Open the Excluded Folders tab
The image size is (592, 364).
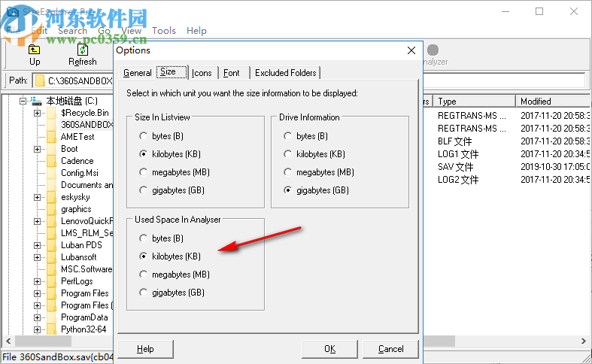285,73
